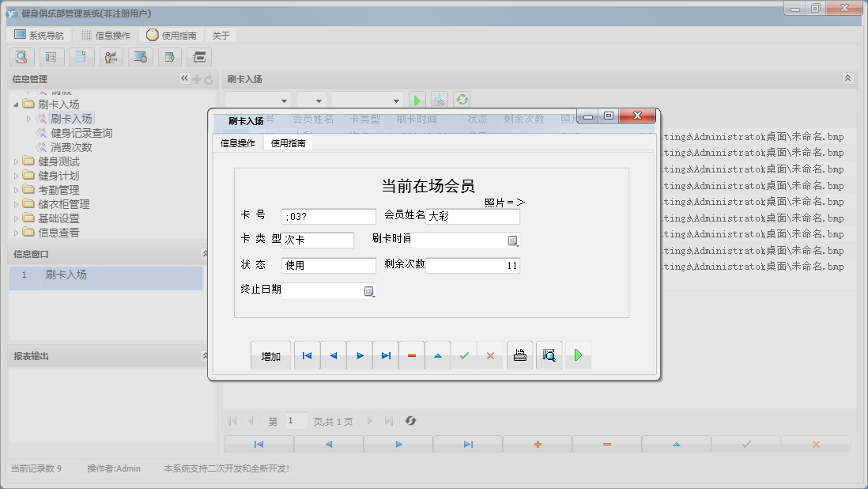Jump to the last record in dialog
Viewport: 868px width, 489px height.
pos(386,356)
